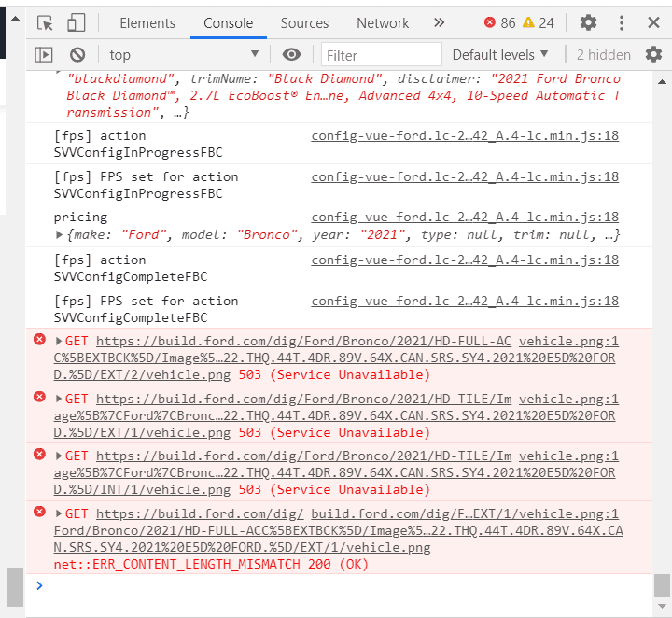Screen dimensions: 672x618
Task: Switch to the Elements tab
Action: [147, 23]
